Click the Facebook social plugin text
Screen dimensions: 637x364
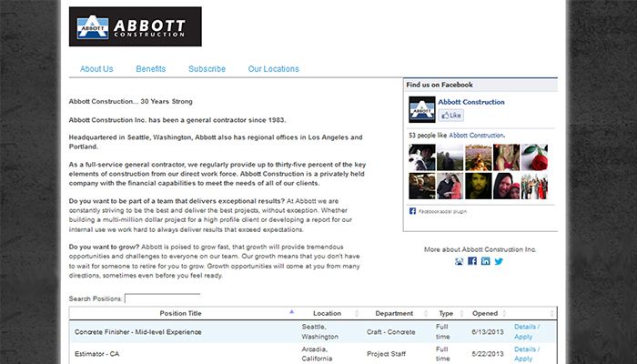click(x=442, y=212)
